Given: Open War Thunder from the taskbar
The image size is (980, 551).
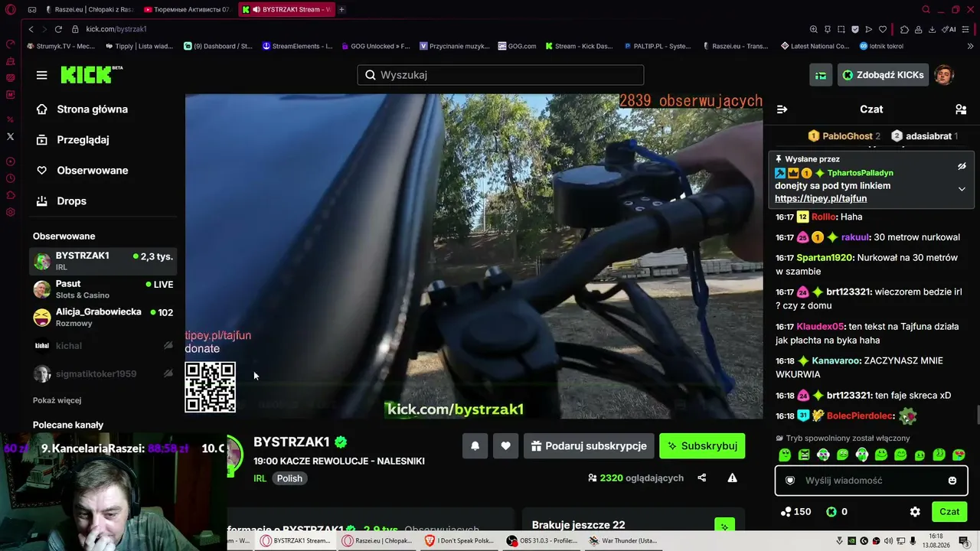Looking at the screenshot, I should tap(624, 540).
